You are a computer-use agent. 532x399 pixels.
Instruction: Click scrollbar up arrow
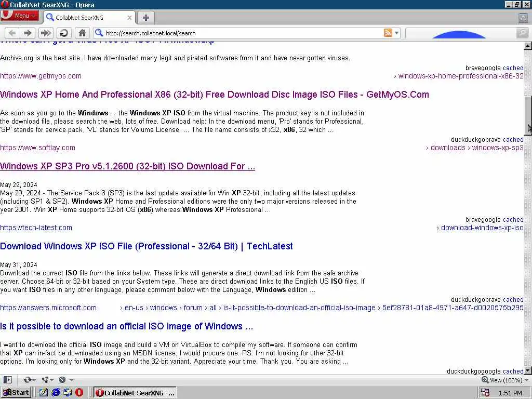tap(528, 46)
